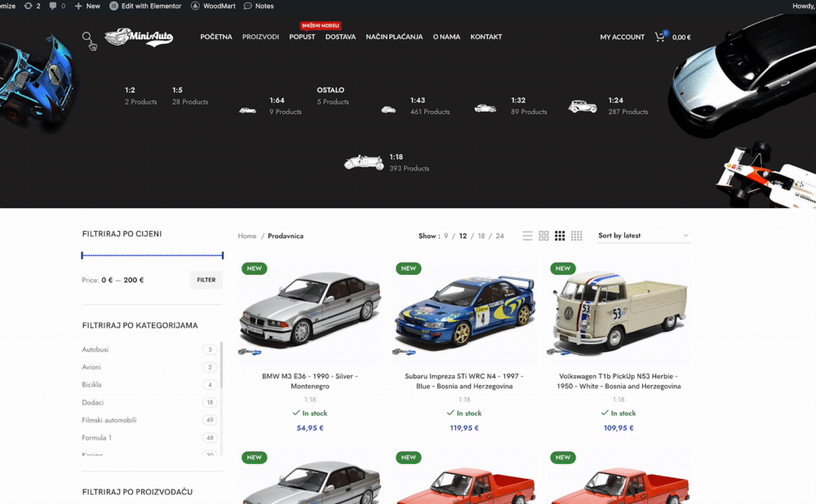
Task: Switch to three-column grid view
Action: click(560, 237)
